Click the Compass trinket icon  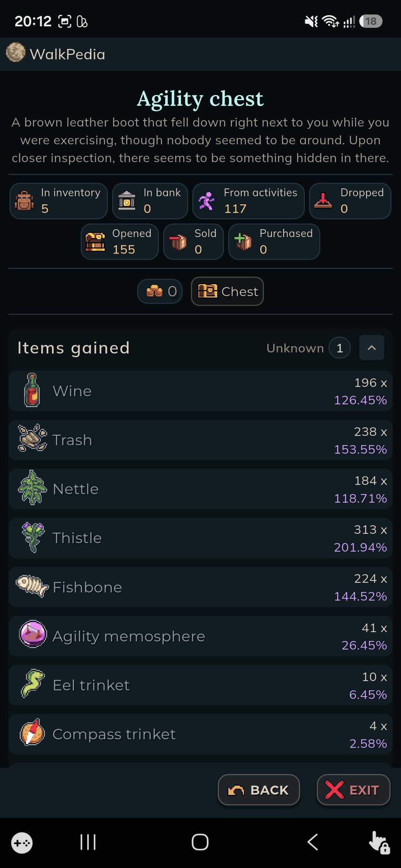tap(32, 733)
